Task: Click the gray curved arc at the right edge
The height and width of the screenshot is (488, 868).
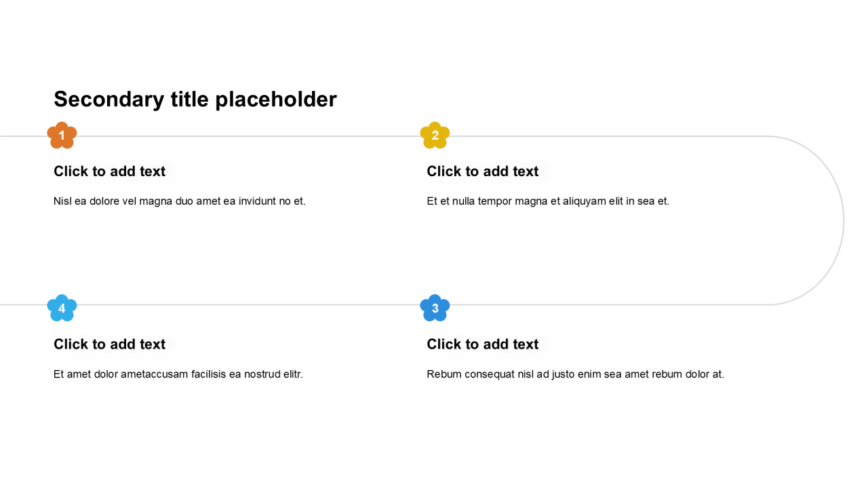Action: [844, 220]
